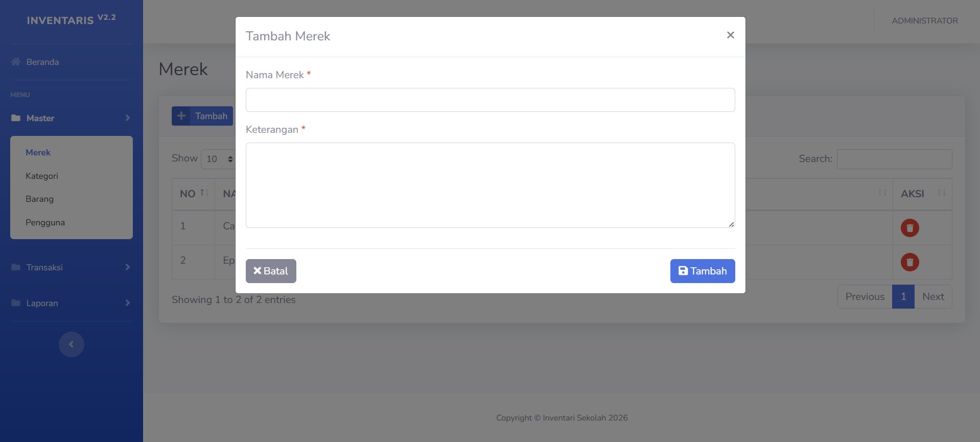Go to Pengguna in sidebar

(x=45, y=222)
